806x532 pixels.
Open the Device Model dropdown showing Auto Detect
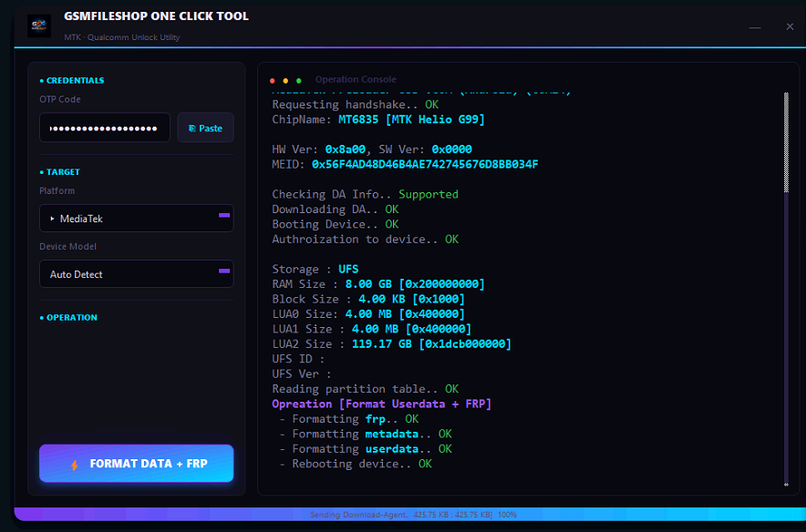(137, 274)
